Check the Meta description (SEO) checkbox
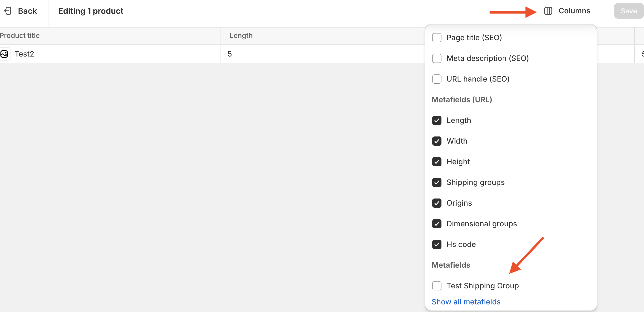This screenshot has height=312, width=644. click(436, 58)
